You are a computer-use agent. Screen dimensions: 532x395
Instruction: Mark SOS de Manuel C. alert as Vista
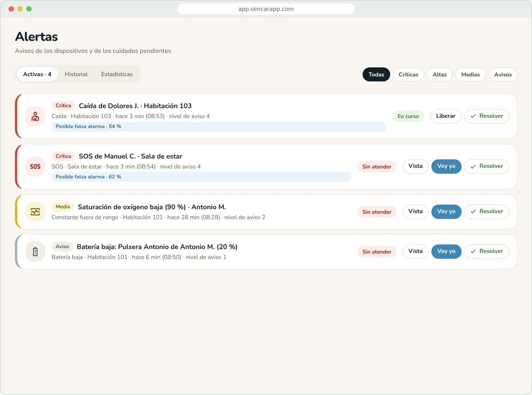[x=415, y=166]
